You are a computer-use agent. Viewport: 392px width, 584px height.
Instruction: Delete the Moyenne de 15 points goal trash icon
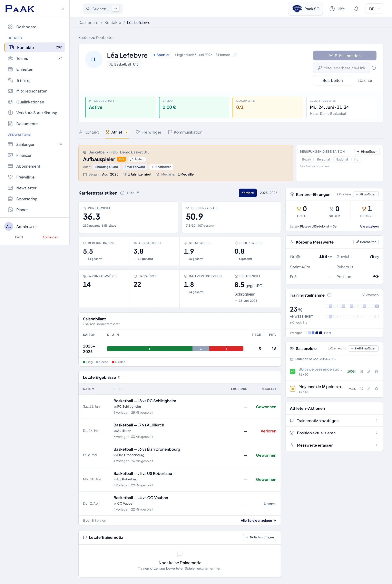[x=376, y=389]
